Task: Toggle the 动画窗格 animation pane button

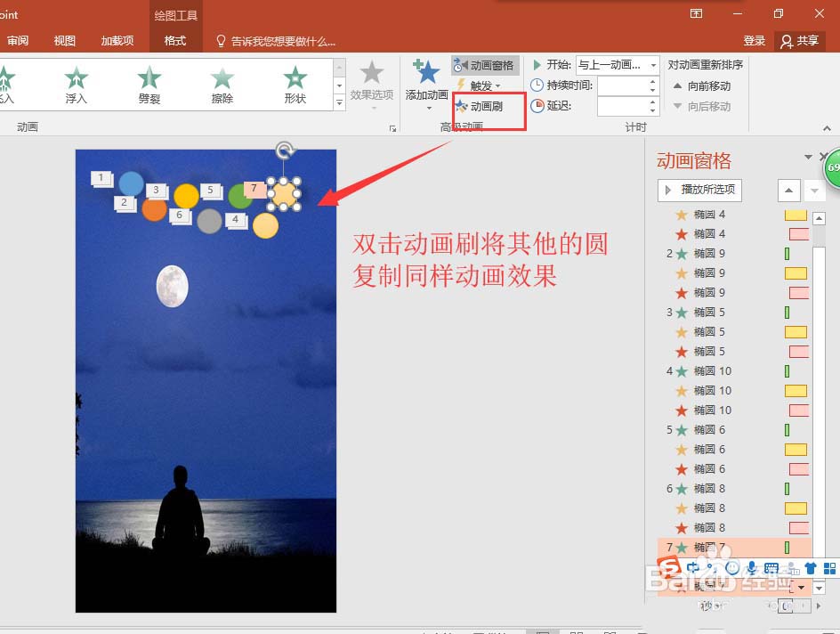Action: 485,65
